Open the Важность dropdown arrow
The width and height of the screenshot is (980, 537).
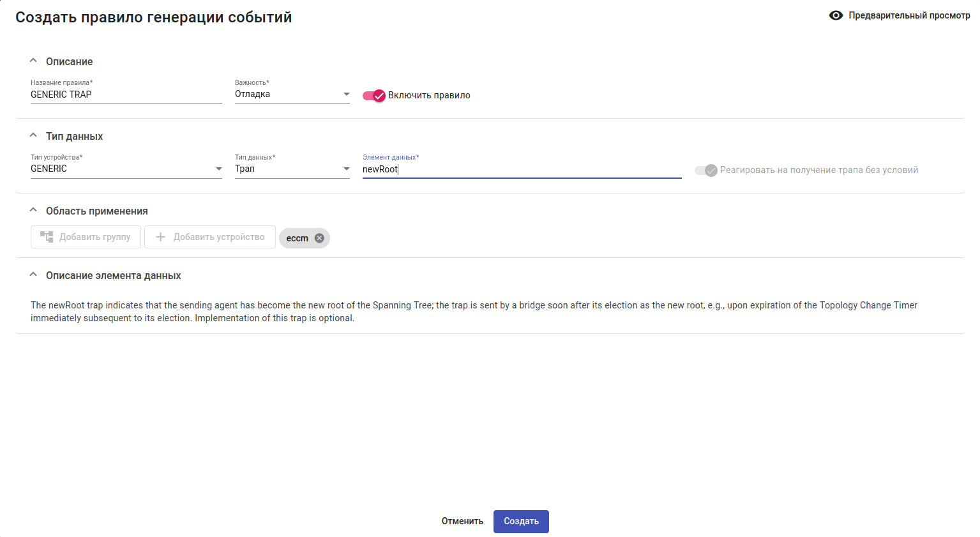tap(346, 95)
